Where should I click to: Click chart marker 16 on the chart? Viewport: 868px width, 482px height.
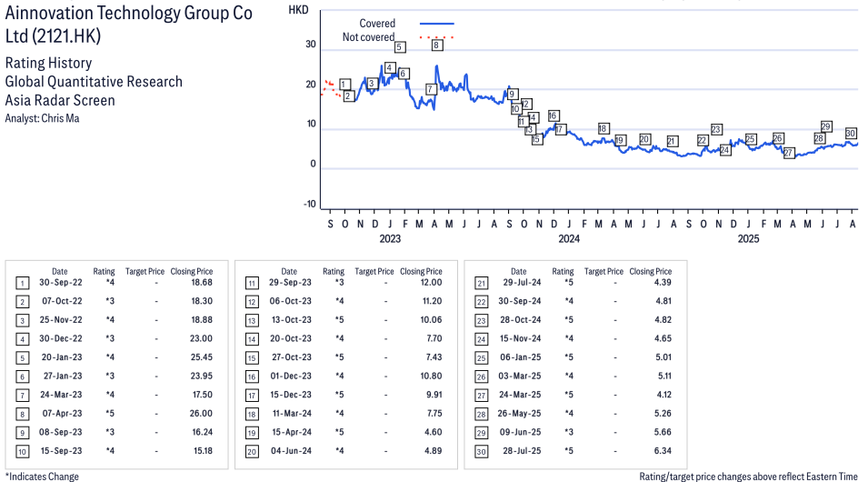tap(553, 115)
